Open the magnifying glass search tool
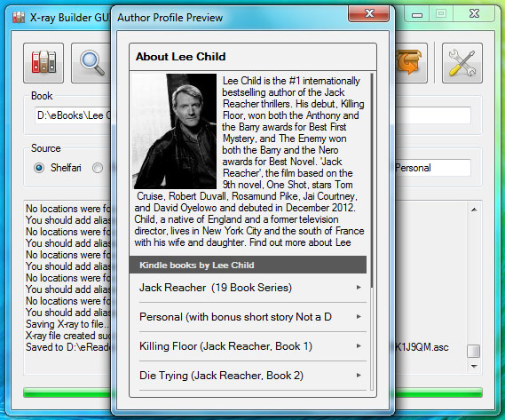Screen dimensions: 505x420 tap(91, 63)
